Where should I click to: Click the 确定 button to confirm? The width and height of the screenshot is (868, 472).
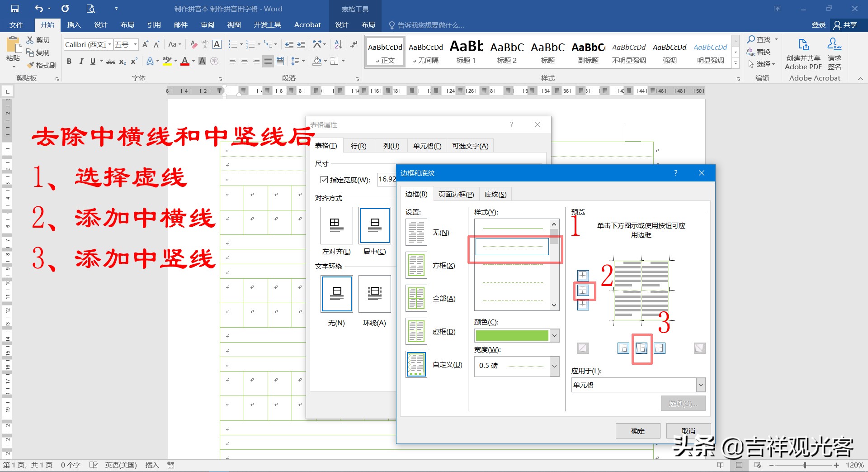[637, 430]
